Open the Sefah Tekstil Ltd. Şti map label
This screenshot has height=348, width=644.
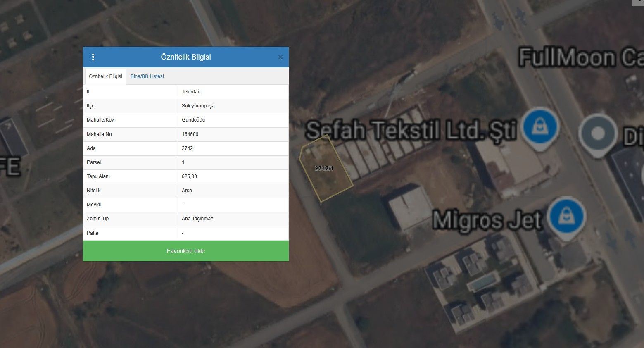pos(411,130)
